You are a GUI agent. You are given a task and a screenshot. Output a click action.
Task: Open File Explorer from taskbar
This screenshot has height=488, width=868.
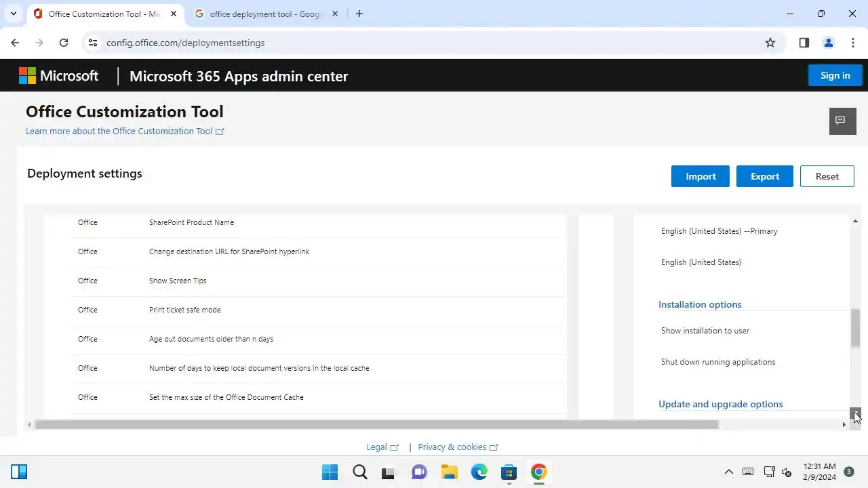449,472
